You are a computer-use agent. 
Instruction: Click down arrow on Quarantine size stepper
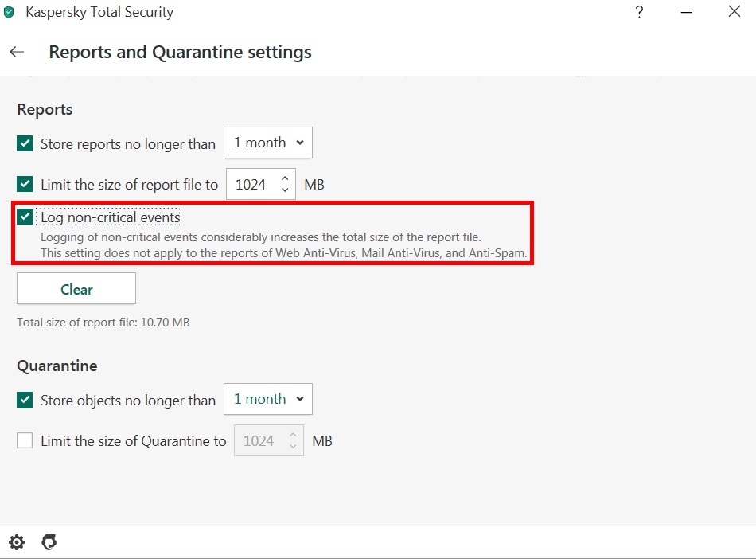tap(293, 446)
